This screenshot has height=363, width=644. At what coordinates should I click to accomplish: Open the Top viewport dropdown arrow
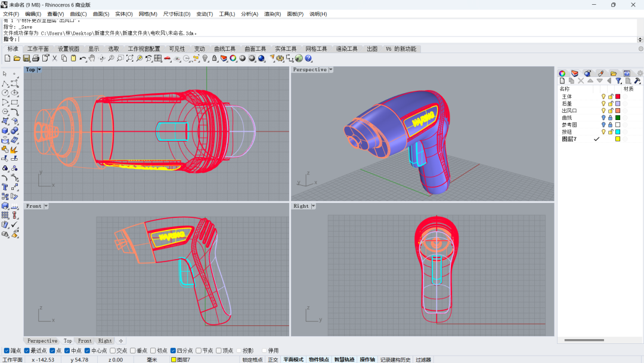(x=39, y=70)
